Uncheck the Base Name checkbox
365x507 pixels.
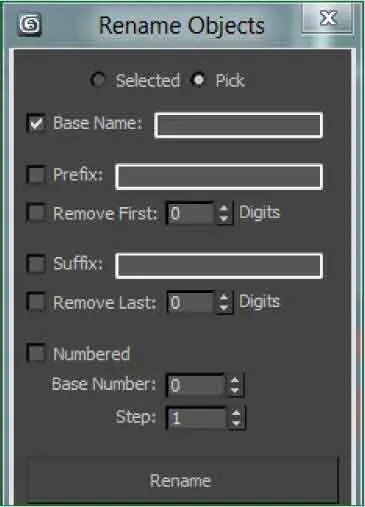[36, 123]
